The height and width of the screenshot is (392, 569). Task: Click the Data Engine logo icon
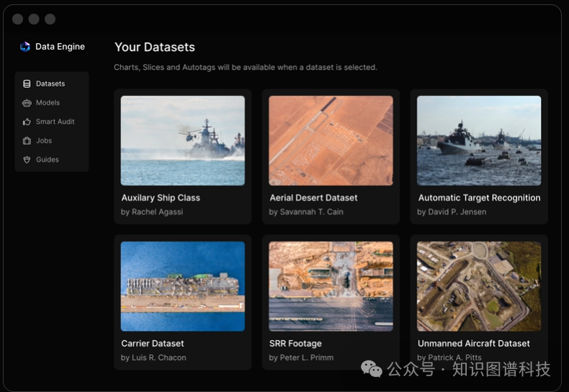25,46
